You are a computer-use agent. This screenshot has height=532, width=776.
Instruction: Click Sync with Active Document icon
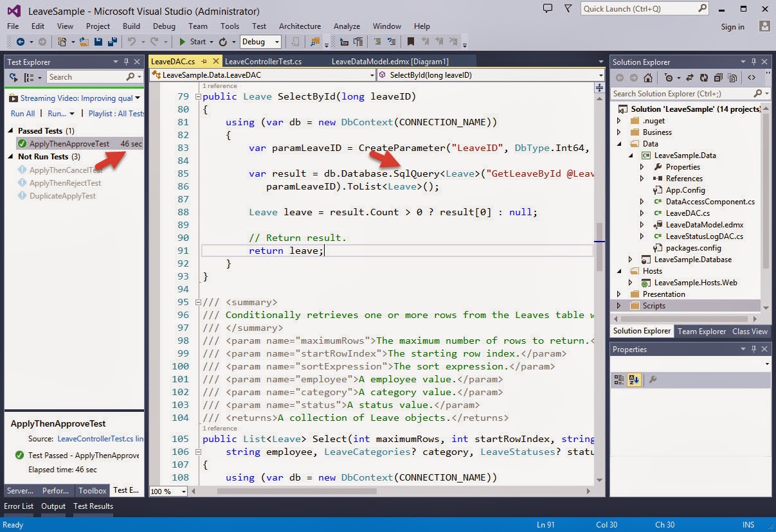click(x=690, y=78)
